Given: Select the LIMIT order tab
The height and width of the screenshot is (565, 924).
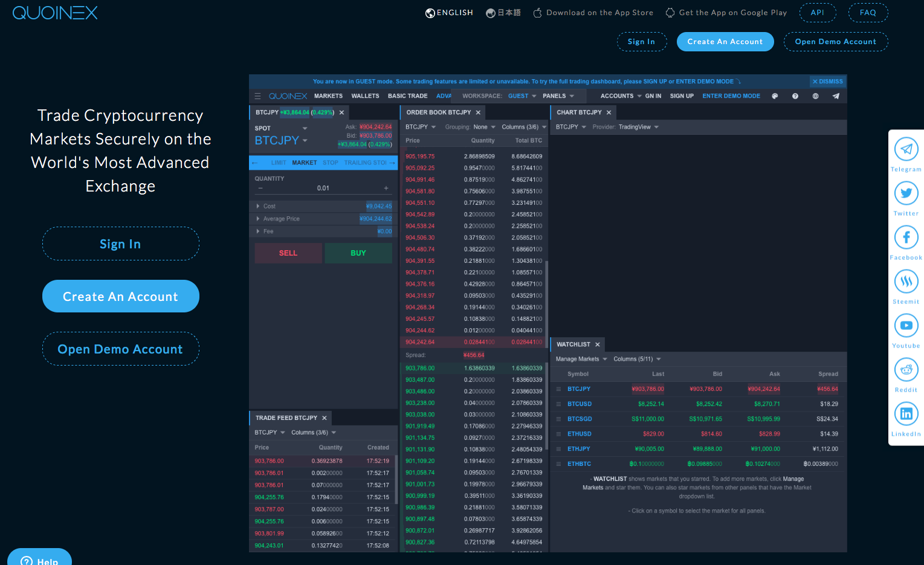Looking at the screenshot, I should pyautogui.click(x=279, y=163).
